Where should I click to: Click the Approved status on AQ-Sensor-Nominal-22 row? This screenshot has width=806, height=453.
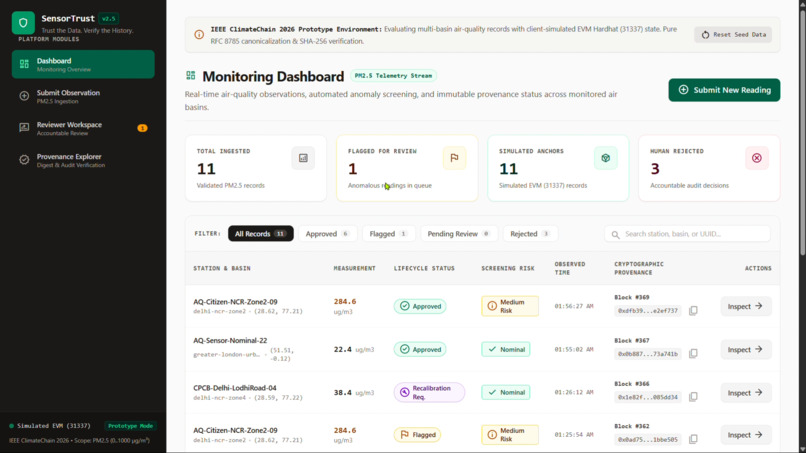point(420,349)
